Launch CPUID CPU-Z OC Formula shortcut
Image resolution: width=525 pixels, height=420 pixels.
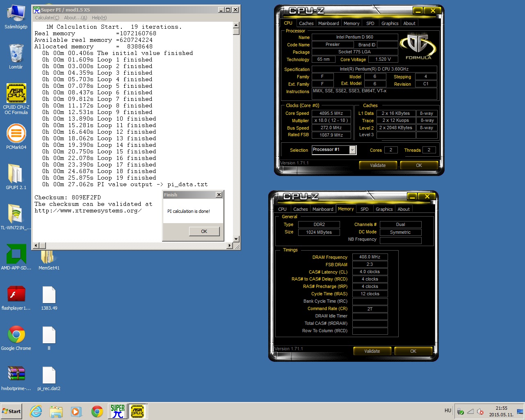[16, 98]
